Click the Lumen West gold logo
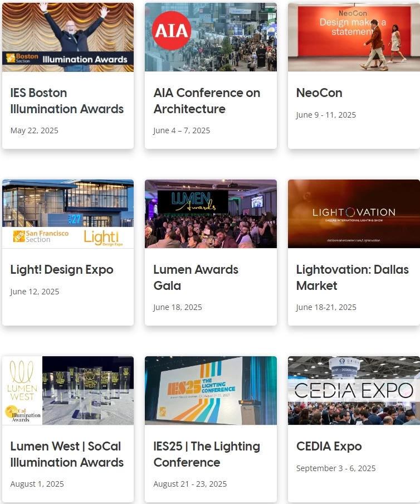 22,381
